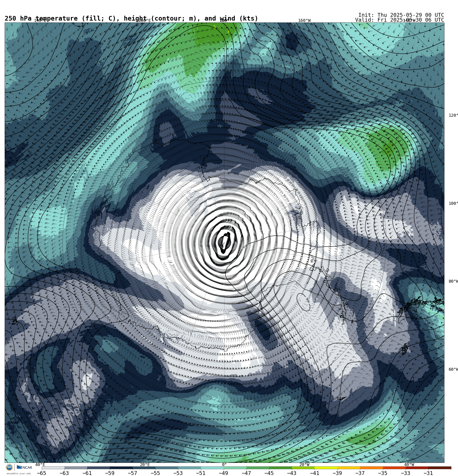Click the NSF circular logo

(x=9, y=467)
